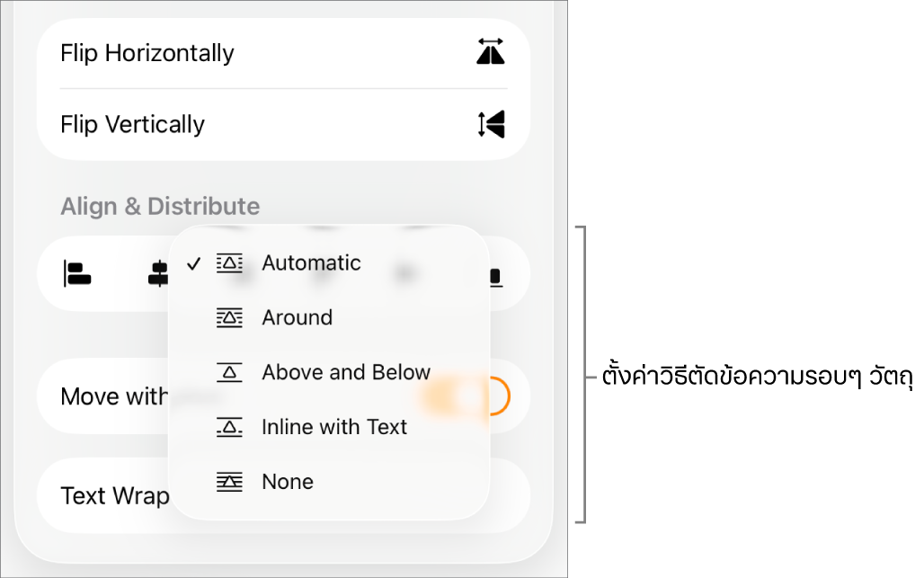924x578 pixels.
Task: Click the Above and Below icon
Action: [229, 372]
